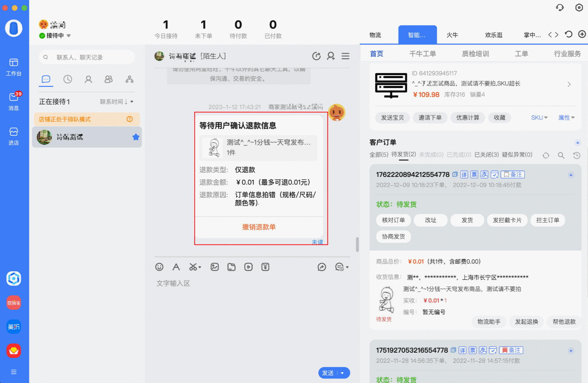The height and width of the screenshot is (383, 588).
Task: Switch to 火牛 plugin tab
Action: (x=452, y=35)
